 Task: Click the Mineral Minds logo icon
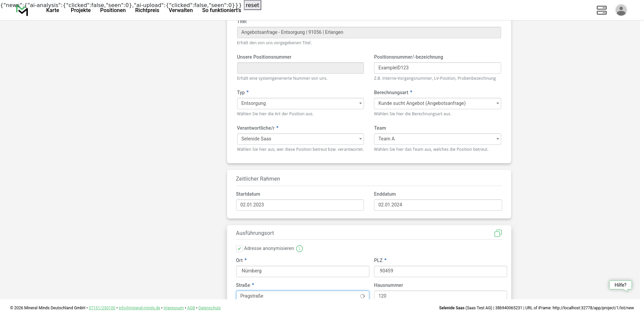point(22,11)
